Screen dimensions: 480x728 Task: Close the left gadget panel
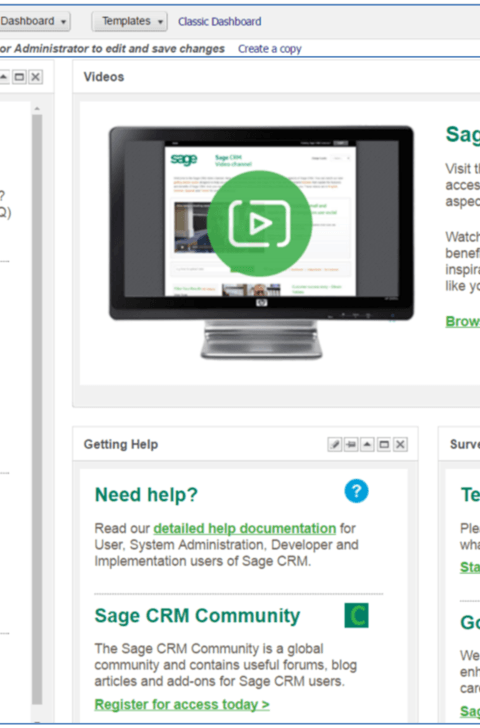tap(35, 77)
